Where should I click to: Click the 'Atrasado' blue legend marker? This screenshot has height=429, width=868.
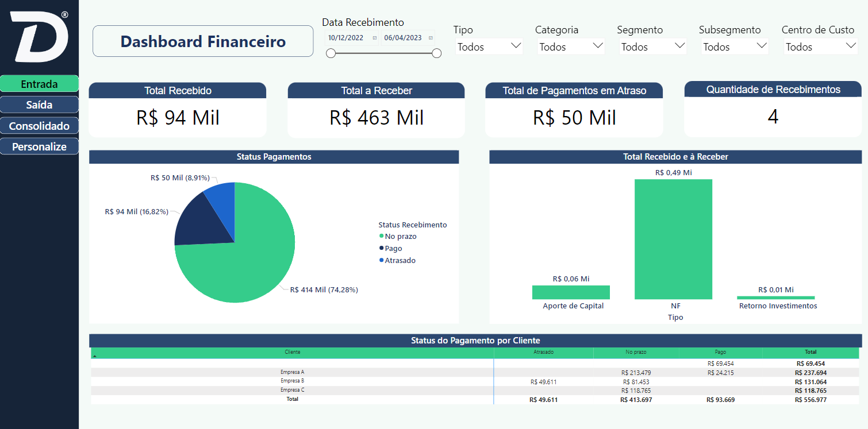[381, 260]
